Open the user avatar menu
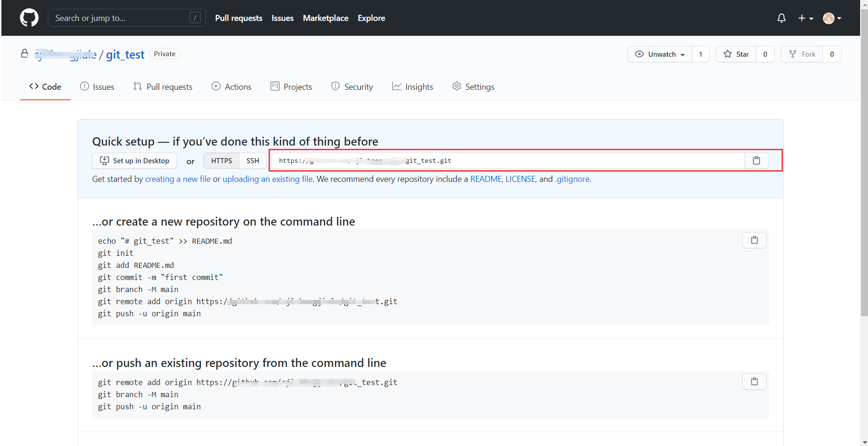868x446 pixels. 832,18
